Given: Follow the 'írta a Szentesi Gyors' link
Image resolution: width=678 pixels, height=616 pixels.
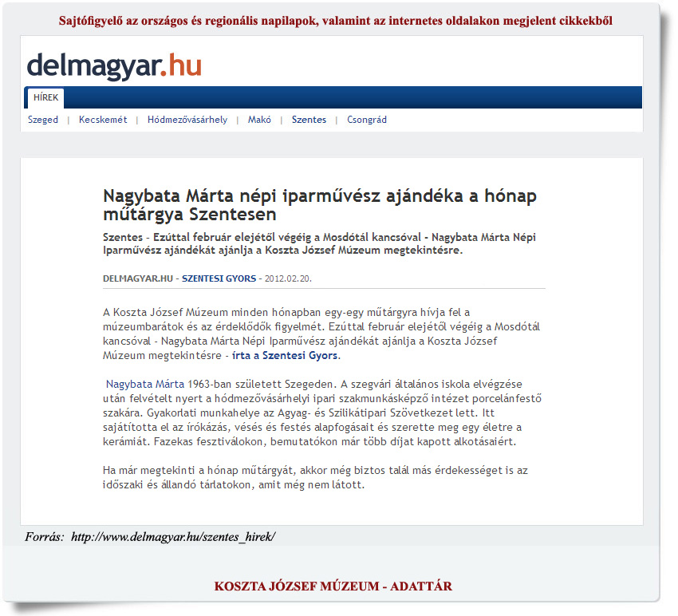Looking at the screenshot, I should 285,356.
